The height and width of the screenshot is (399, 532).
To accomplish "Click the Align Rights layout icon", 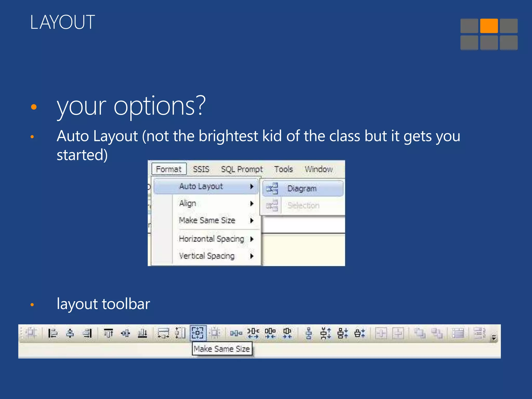I will (x=87, y=333).
